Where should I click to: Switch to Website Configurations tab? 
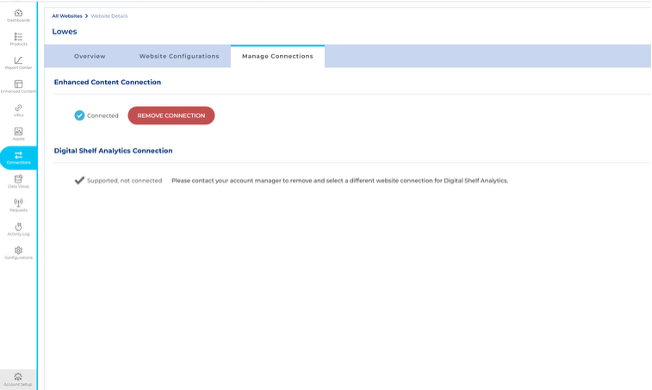179,56
